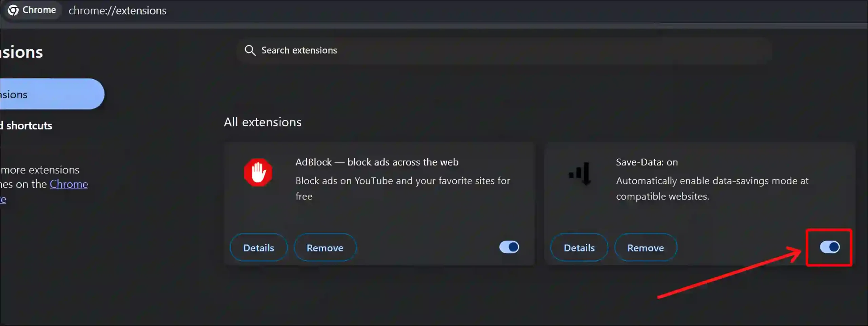This screenshot has height=326, width=868.
Task: Click the "Automatically enable data-savings mode" description
Action: tap(712, 188)
